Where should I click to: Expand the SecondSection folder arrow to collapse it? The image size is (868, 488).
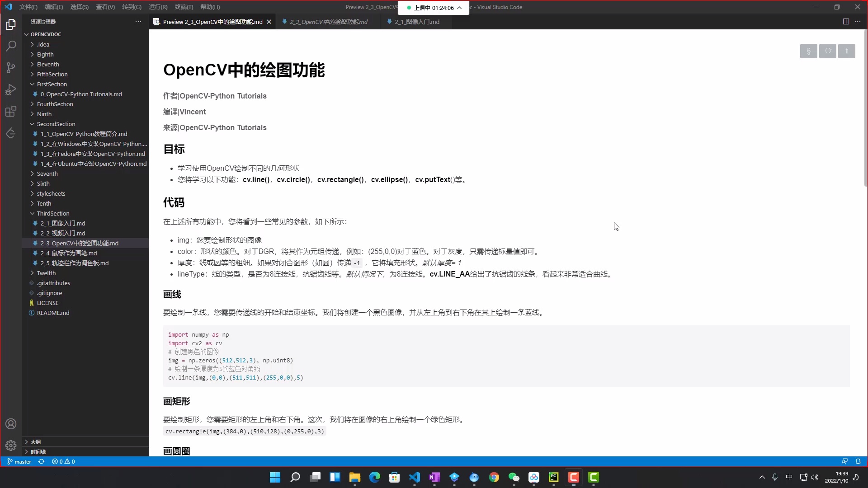click(x=32, y=124)
